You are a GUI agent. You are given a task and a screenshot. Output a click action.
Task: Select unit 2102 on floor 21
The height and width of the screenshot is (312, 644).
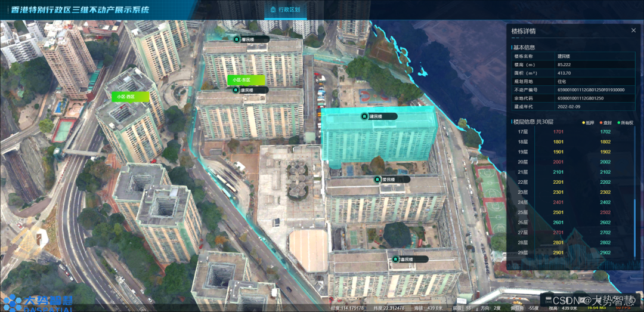point(605,172)
